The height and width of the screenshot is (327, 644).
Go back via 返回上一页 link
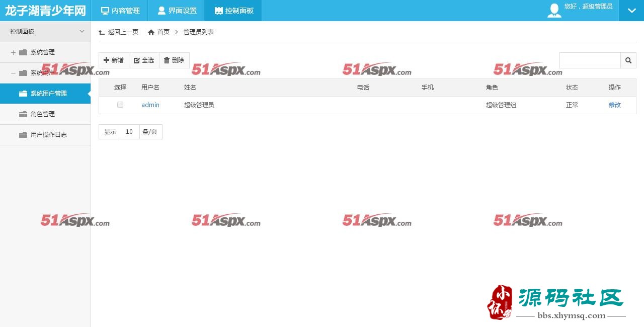coord(123,32)
